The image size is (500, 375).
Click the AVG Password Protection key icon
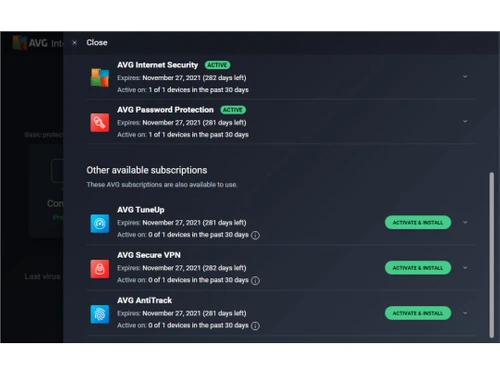point(100,122)
